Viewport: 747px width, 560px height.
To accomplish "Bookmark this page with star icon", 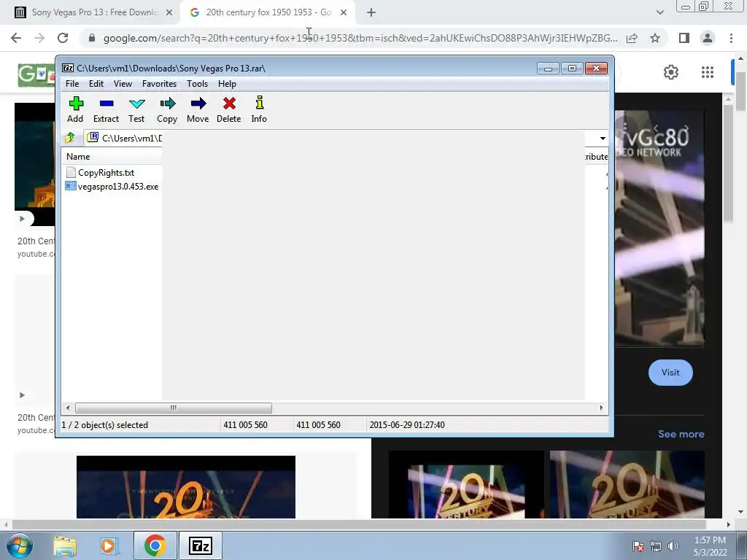I will (655, 38).
